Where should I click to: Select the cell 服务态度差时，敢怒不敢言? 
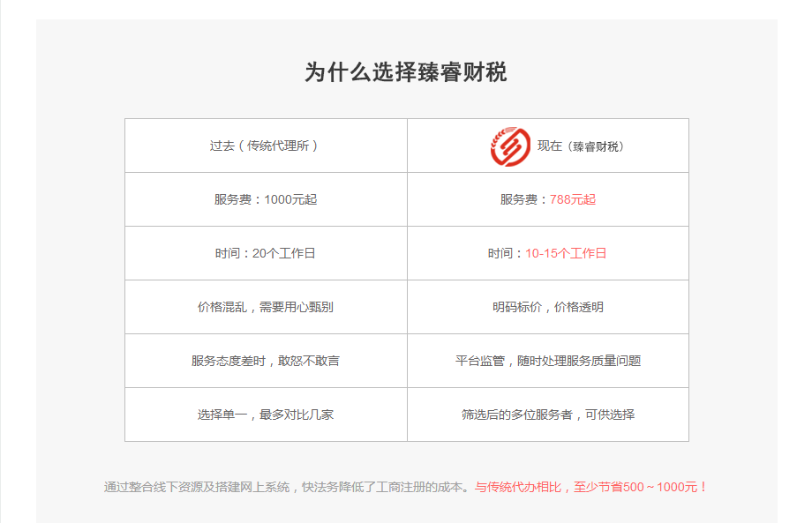(x=266, y=361)
